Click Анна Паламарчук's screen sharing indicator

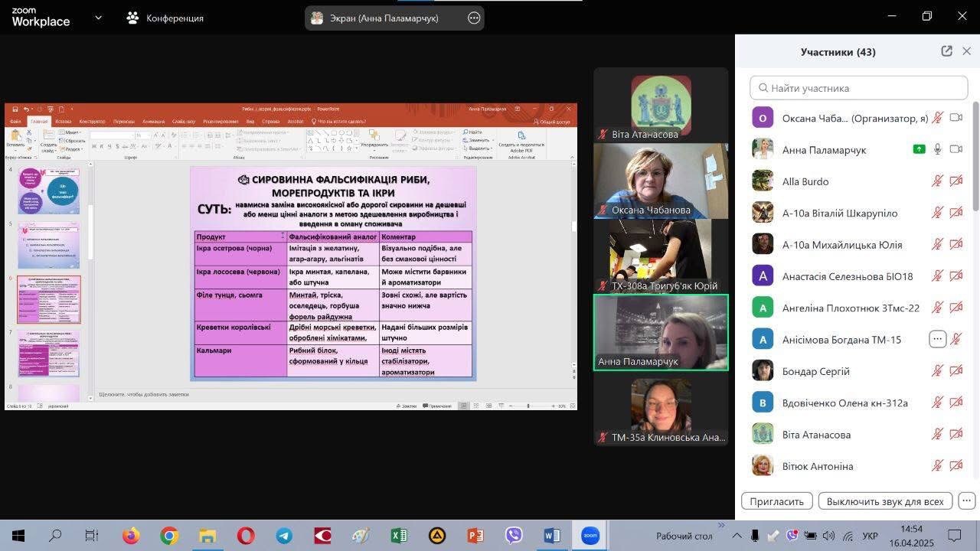click(x=919, y=149)
